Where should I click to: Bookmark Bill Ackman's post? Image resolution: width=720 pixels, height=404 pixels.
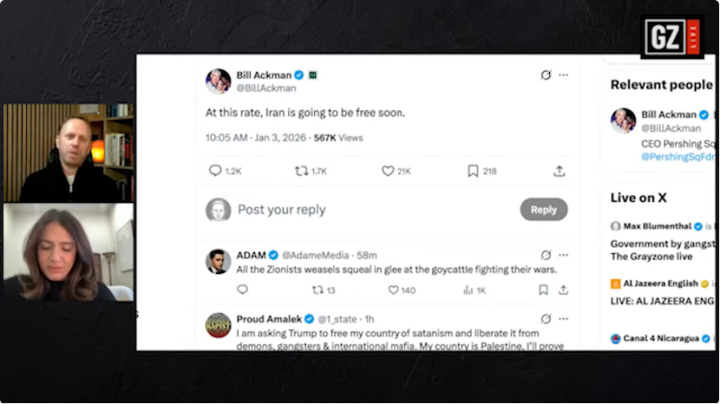tap(473, 171)
